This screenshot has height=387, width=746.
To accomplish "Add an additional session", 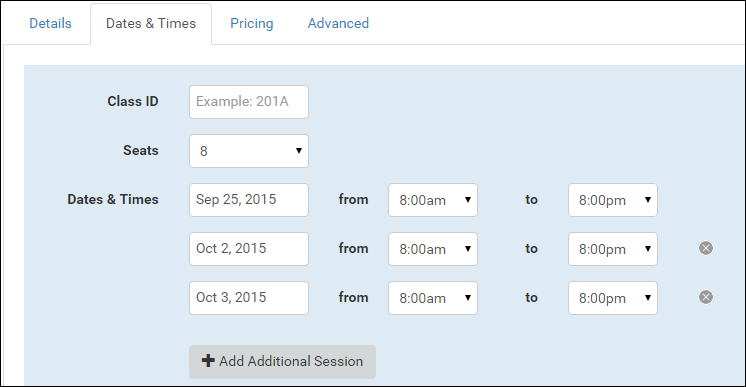I will point(282,362).
